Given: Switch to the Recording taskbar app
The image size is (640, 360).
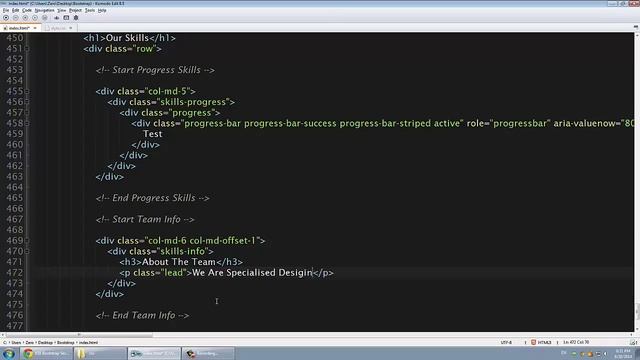Looking at the screenshot, I should 208,353.
